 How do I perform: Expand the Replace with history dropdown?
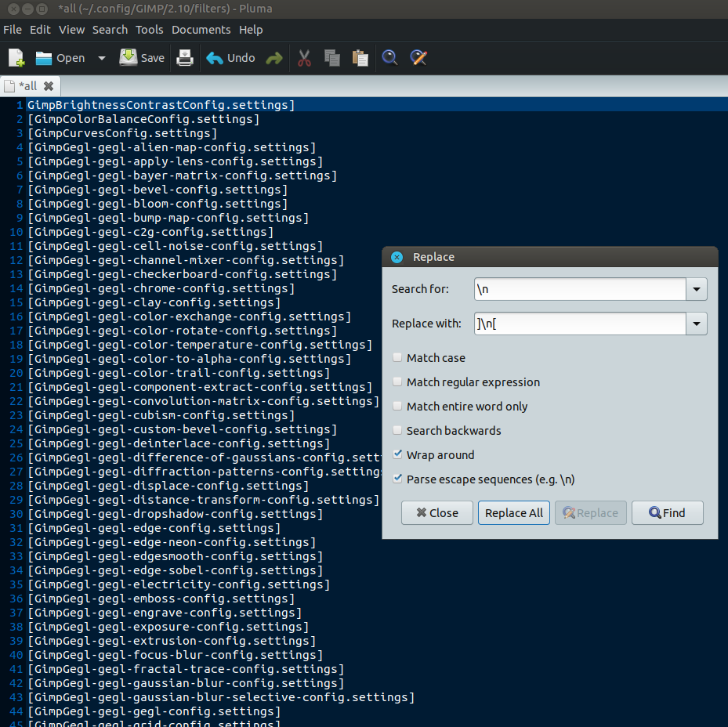697,324
